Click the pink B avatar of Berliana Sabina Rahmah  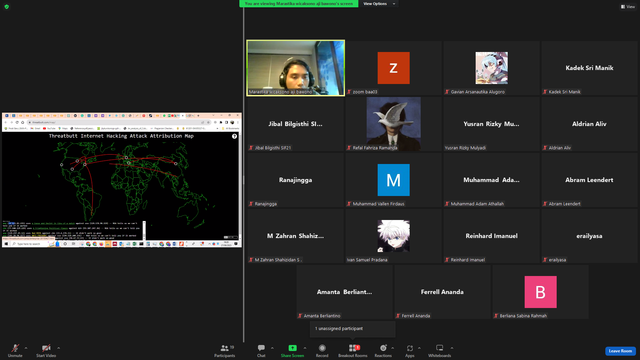[x=540, y=292]
